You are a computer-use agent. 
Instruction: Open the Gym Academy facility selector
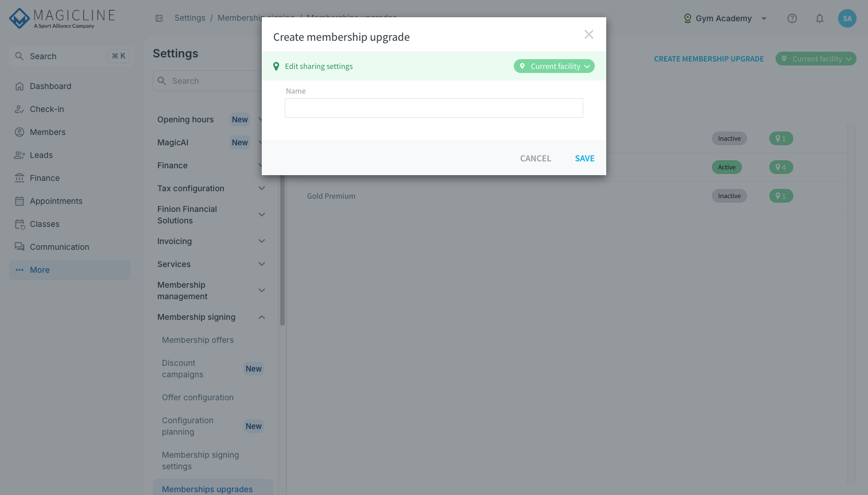725,18
